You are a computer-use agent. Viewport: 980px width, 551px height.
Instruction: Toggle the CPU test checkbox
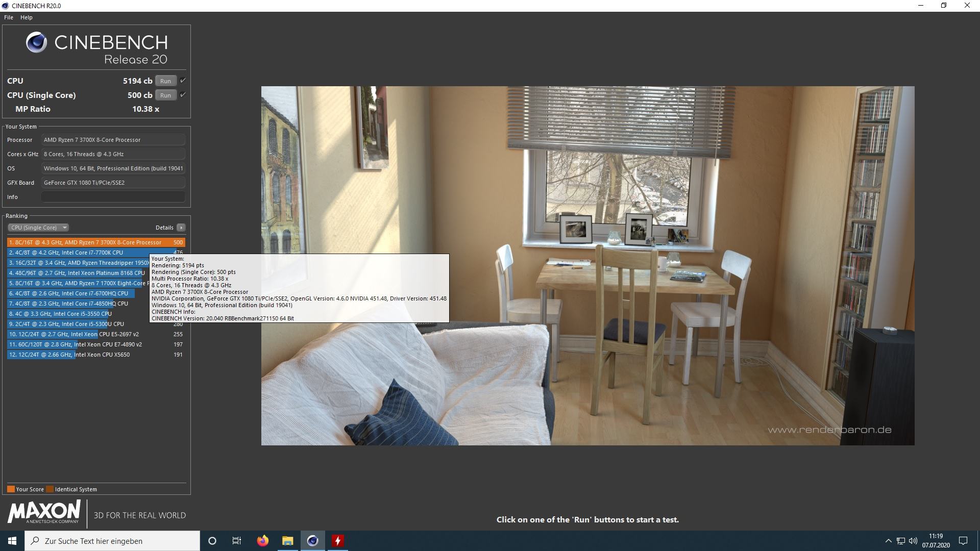pyautogui.click(x=183, y=81)
